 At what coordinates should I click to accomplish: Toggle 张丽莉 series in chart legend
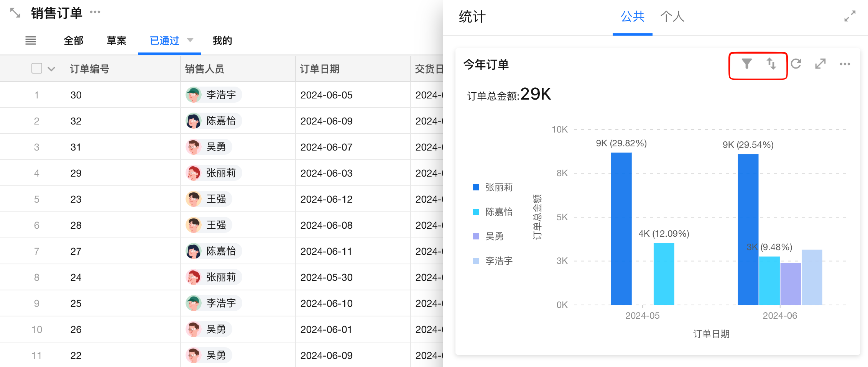pos(493,187)
